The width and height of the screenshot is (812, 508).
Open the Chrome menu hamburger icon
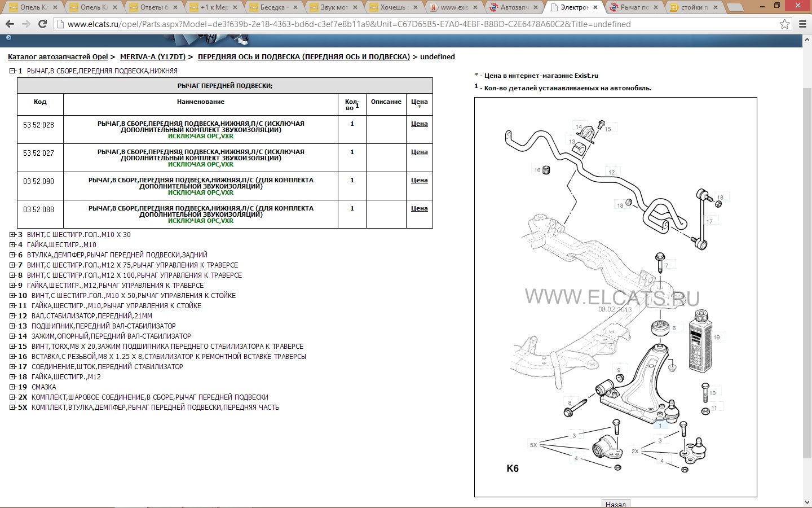(x=803, y=24)
